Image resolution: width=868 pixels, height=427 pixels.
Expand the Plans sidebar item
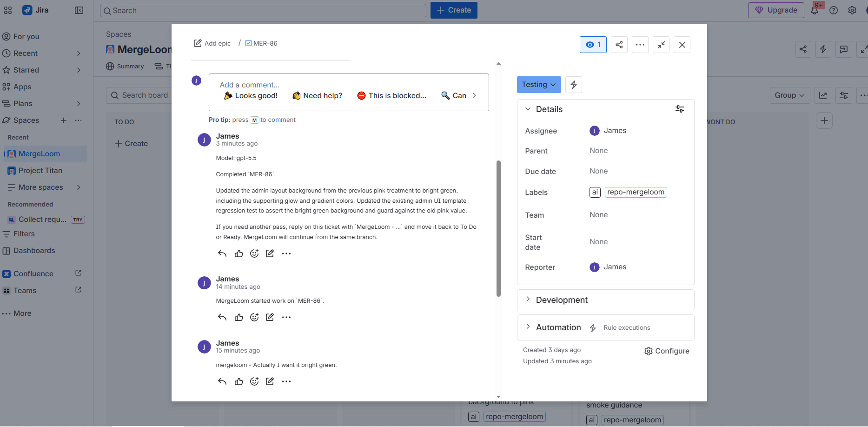tap(79, 104)
